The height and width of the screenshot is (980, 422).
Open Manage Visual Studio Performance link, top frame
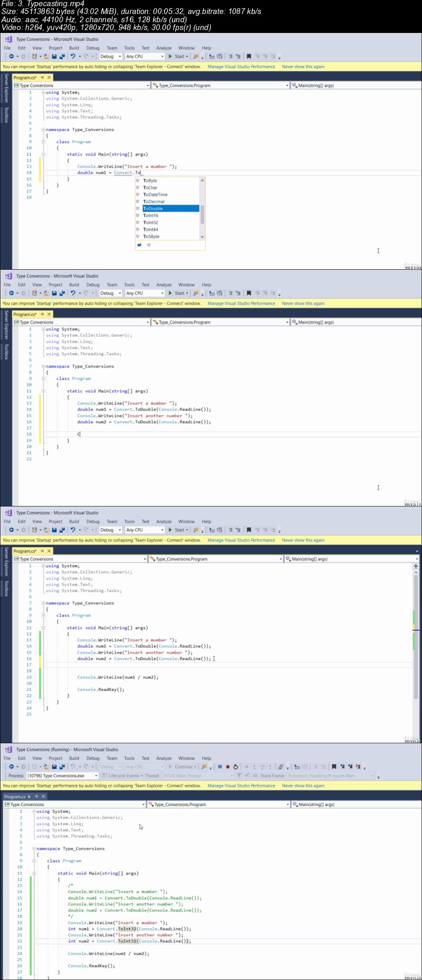tap(241, 67)
